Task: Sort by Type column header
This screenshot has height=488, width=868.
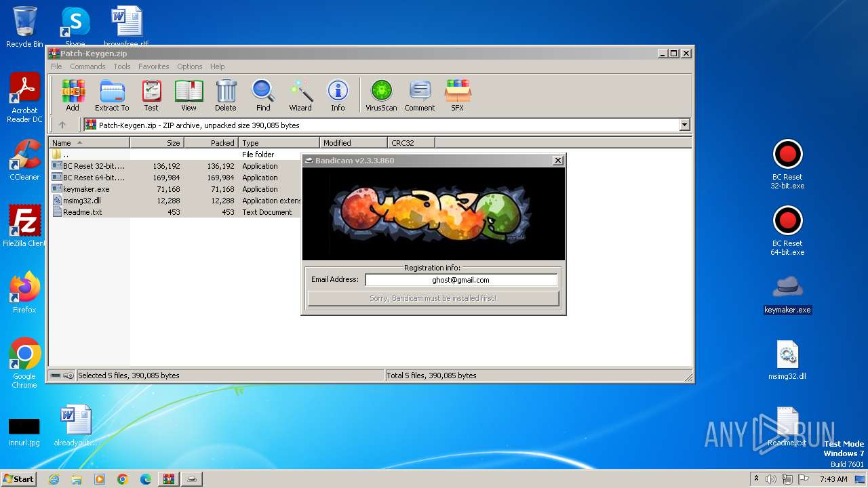Action: [279, 143]
